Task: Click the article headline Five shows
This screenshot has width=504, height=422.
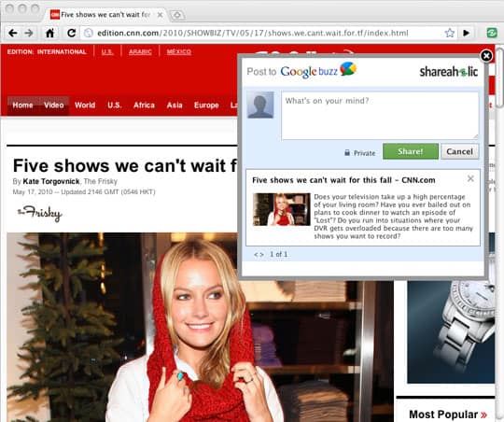Action: coord(125,166)
